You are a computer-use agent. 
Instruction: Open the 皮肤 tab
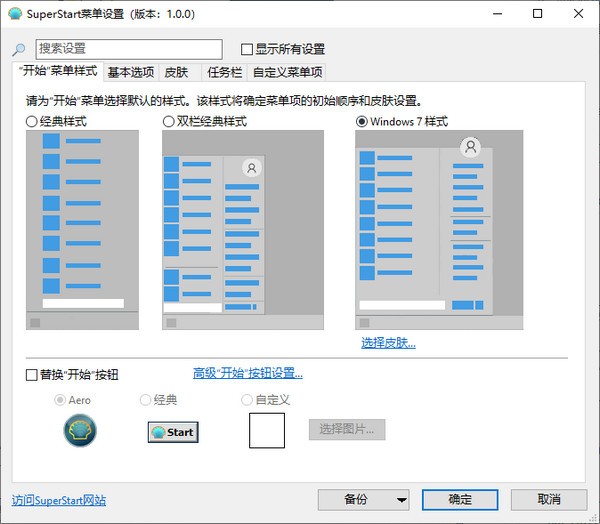pyautogui.click(x=176, y=72)
